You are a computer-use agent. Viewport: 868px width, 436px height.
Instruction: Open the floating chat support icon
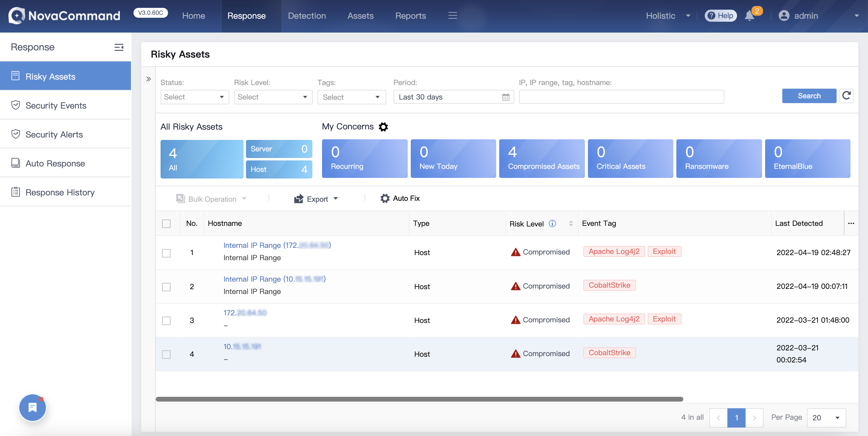coord(33,407)
